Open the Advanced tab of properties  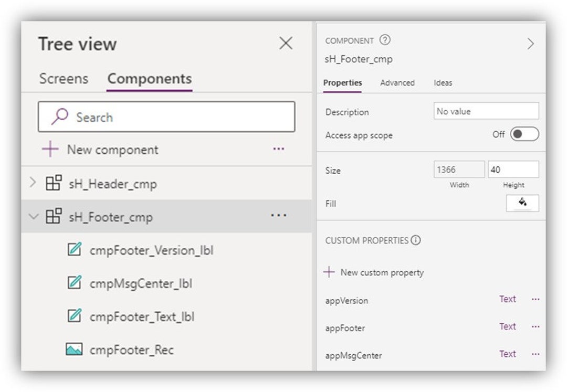(x=397, y=83)
